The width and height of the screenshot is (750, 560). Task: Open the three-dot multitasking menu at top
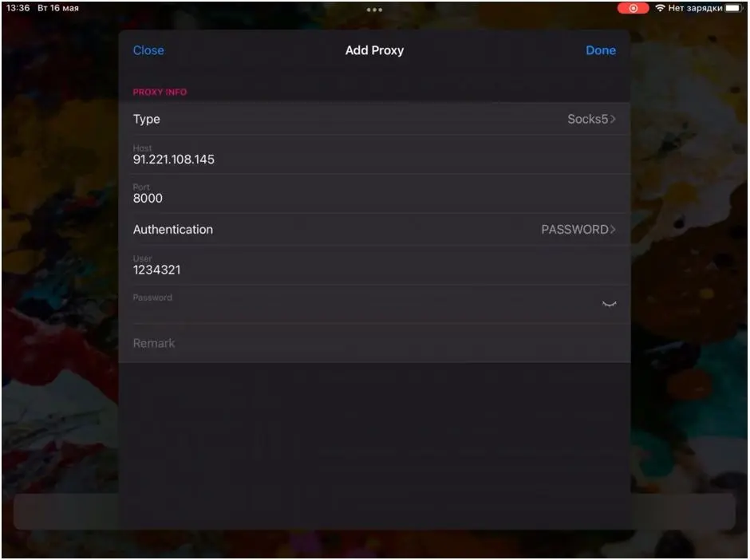(x=374, y=10)
